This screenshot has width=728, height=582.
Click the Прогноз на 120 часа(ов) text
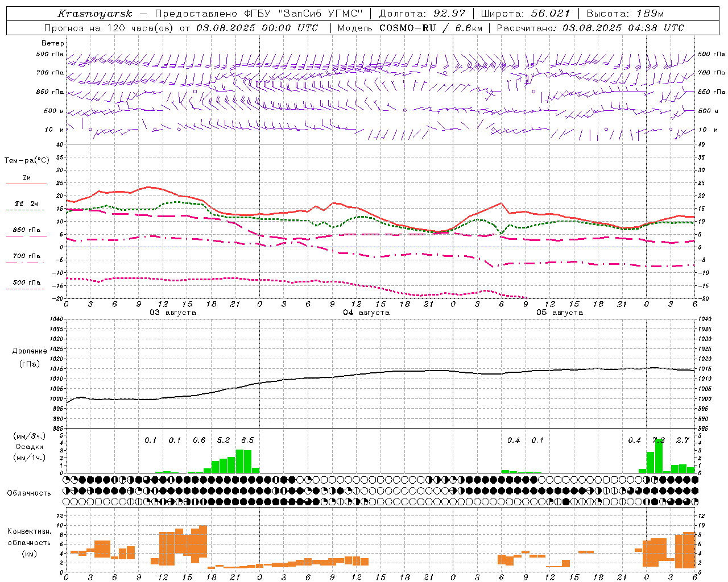pos(110,28)
